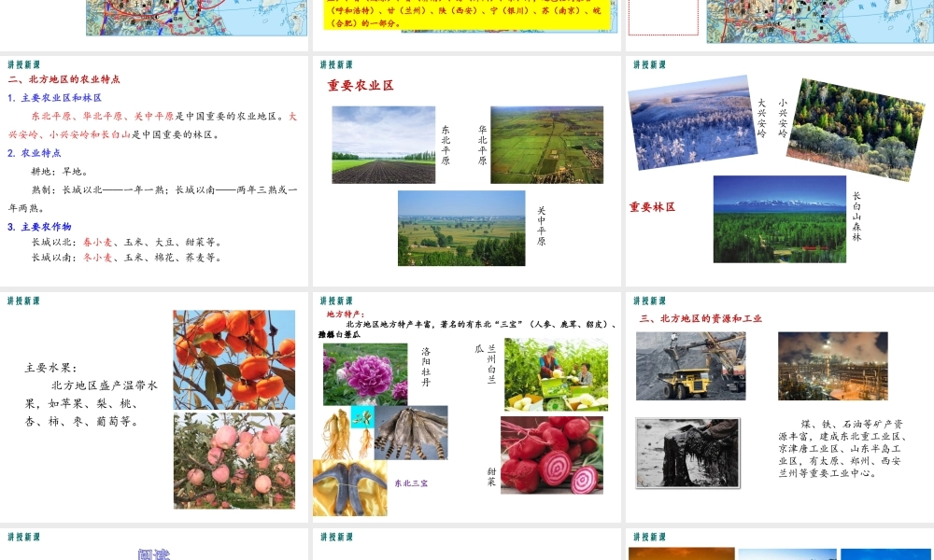Open the deer antler bundle image
The height and width of the screenshot is (560, 934).
tap(411, 433)
